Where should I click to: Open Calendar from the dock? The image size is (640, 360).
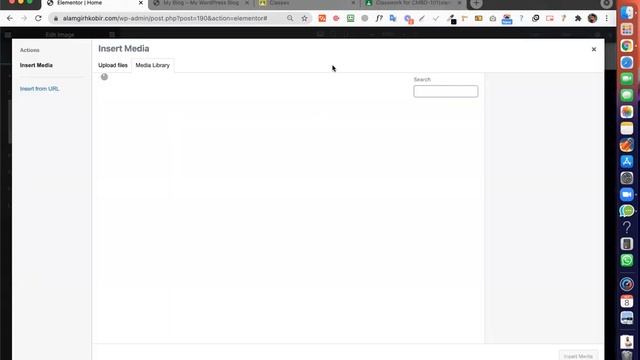(x=627, y=301)
